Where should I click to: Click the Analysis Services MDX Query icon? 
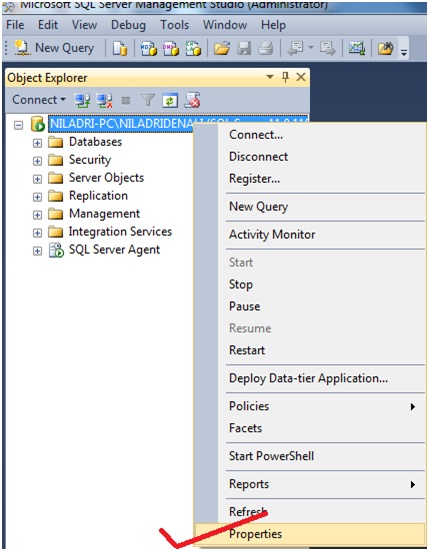(x=148, y=48)
